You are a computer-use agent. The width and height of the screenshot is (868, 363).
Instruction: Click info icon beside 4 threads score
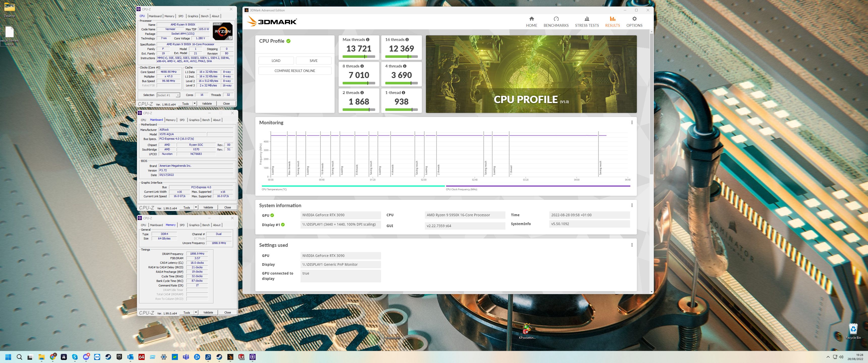pyautogui.click(x=405, y=66)
